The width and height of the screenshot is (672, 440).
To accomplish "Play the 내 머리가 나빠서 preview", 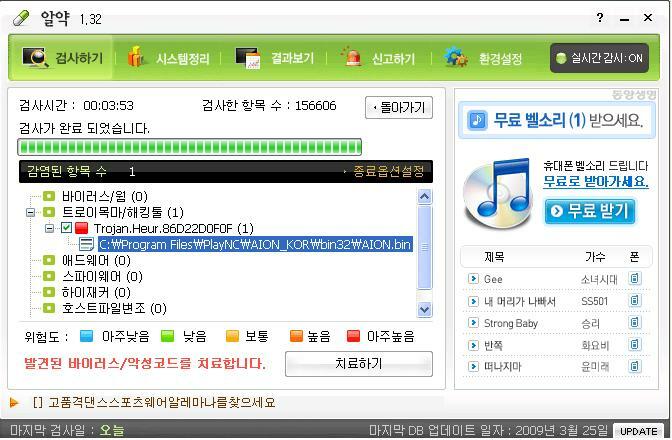I will 473,301.
